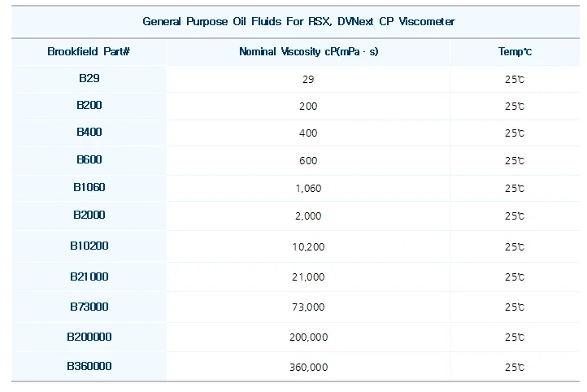Select the 360,000 viscosity value
This screenshot has height=392, width=587.
(x=308, y=368)
